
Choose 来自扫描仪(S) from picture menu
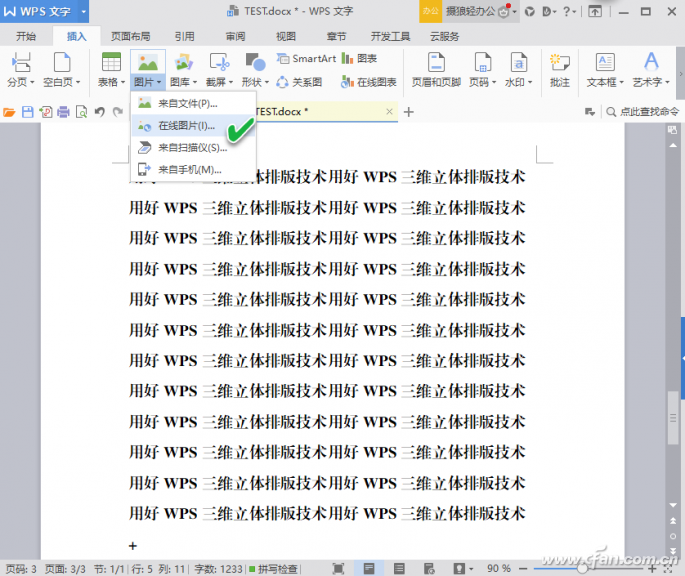pyautogui.click(x=193, y=148)
